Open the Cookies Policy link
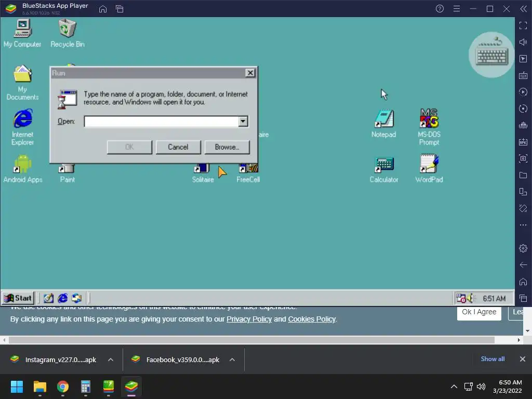The height and width of the screenshot is (399, 532). 312,320
